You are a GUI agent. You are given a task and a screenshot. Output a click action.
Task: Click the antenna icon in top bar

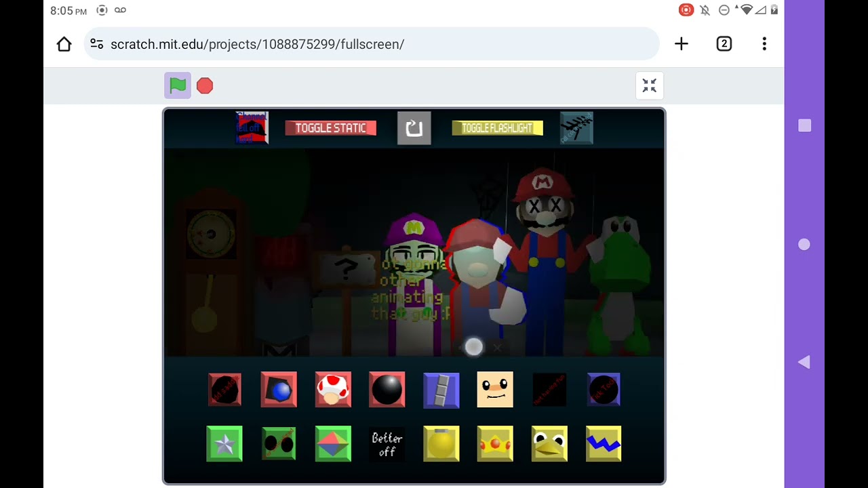click(x=576, y=128)
